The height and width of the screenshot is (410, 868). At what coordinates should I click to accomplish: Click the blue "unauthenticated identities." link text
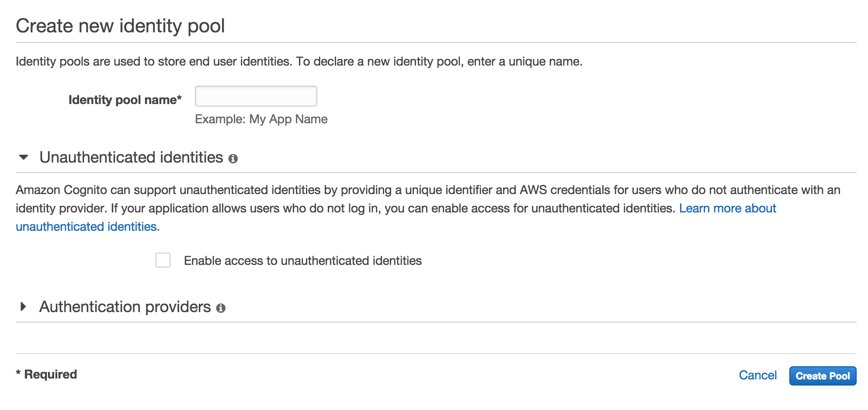click(x=87, y=227)
